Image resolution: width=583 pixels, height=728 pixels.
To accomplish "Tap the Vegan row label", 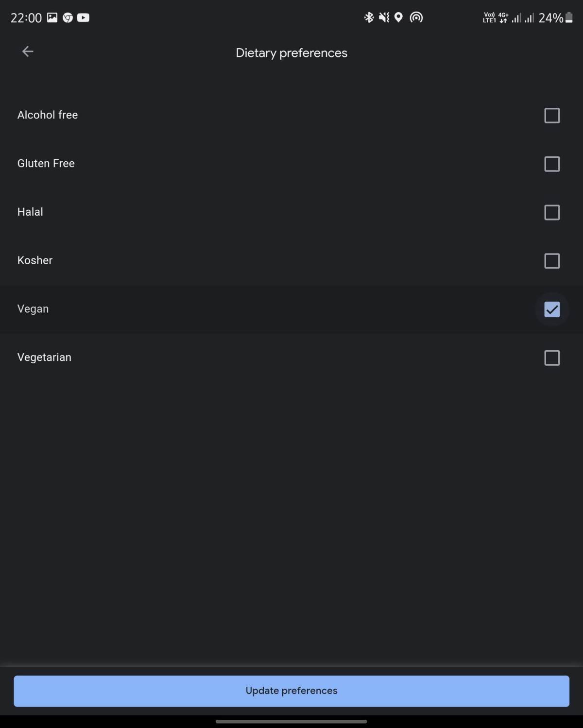I will [x=33, y=309].
